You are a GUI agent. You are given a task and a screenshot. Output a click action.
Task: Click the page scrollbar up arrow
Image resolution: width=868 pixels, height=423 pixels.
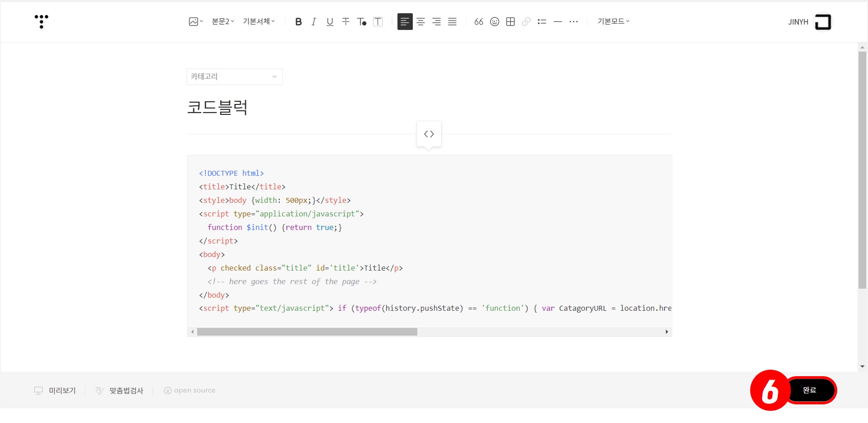[x=862, y=47]
